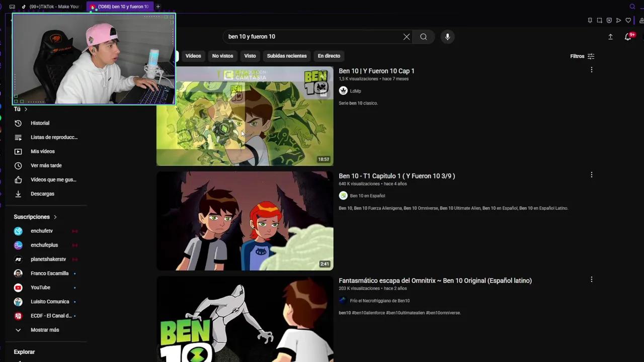Click the magnifier search button
The width and height of the screenshot is (644, 362).
click(x=424, y=37)
